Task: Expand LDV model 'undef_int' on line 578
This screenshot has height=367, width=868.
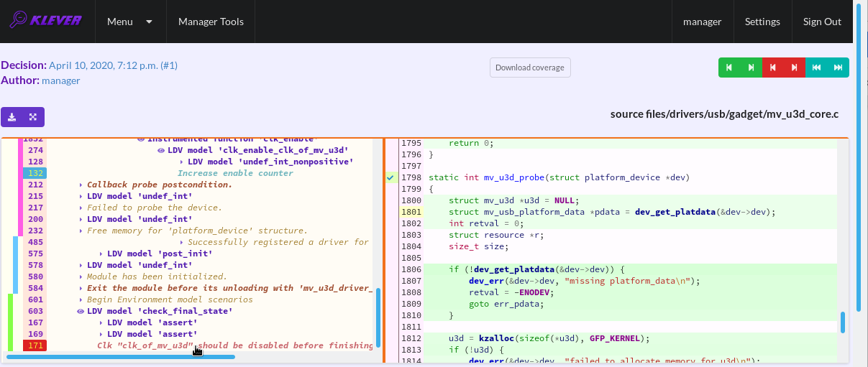Action: [x=81, y=265]
